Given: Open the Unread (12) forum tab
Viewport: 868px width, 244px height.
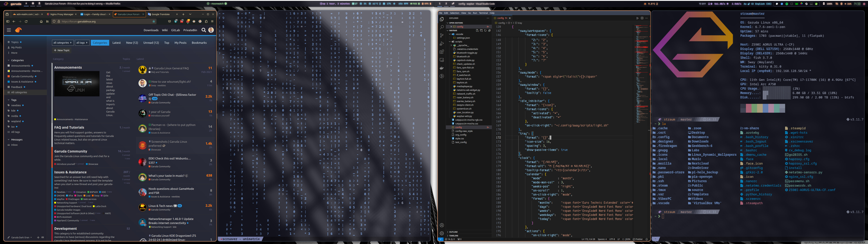Looking at the screenshot, I should pos(151,43).
